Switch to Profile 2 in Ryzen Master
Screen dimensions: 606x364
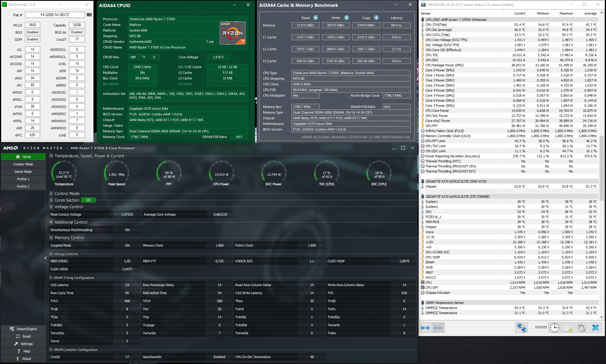[23, 186]
